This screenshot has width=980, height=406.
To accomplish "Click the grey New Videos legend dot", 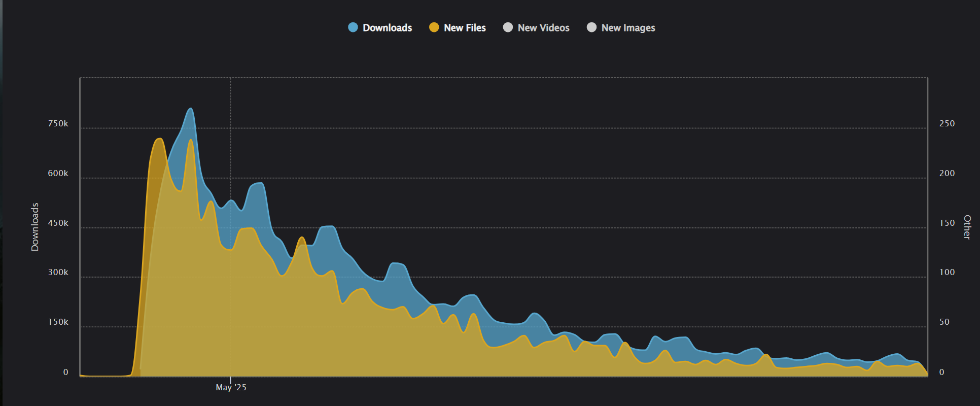I will [508, 27].
